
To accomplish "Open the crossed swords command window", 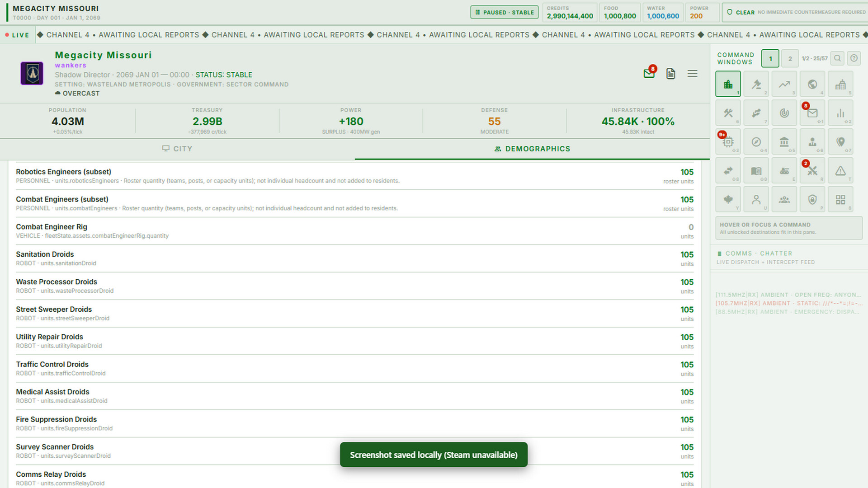I will pyautogui.click(x=812, y=171).
